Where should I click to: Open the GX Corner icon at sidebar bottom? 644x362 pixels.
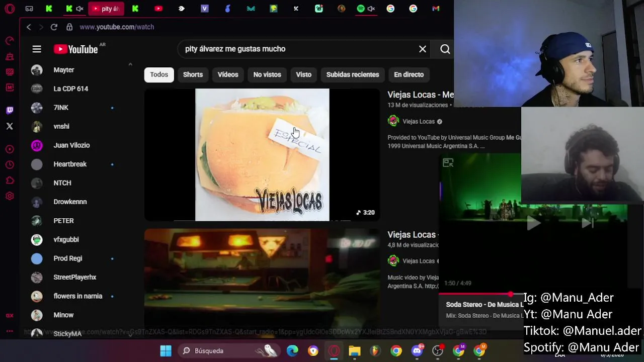coord(10,316)
